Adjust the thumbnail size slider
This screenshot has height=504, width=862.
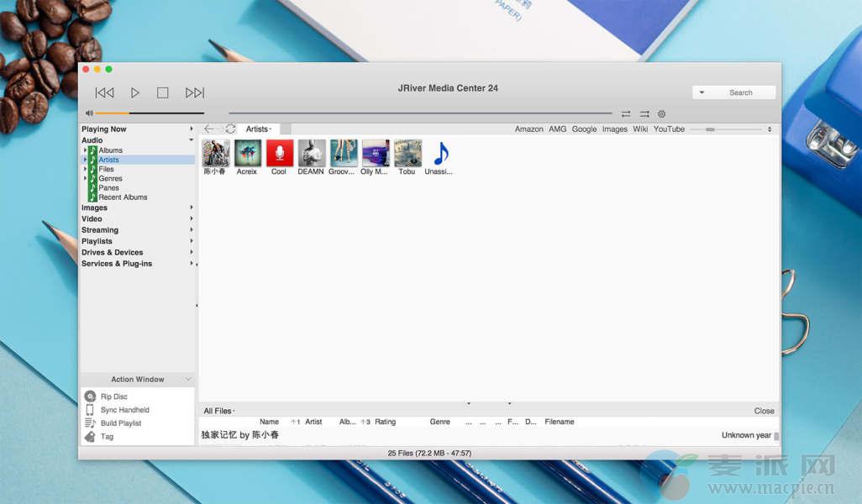click(710, 129)
